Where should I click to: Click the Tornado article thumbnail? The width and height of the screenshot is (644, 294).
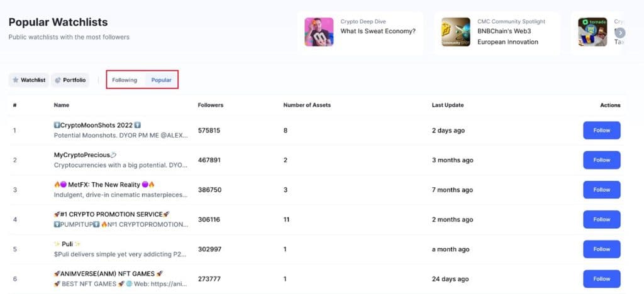tap(592, 32)
